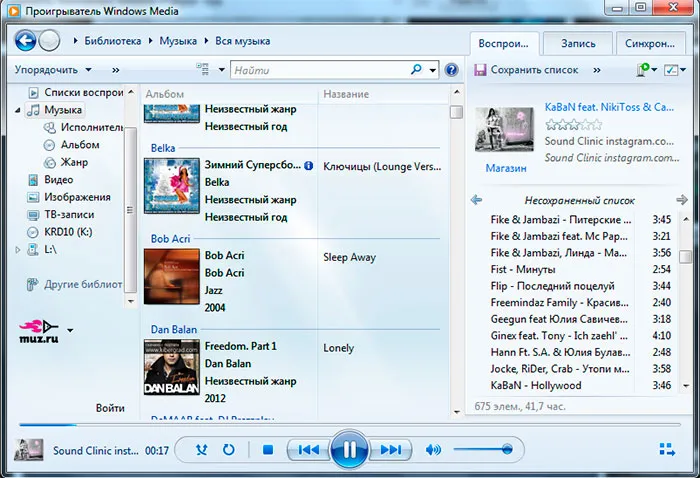Viewport: 700px width, 478px height.
Task: Click Вся музыка in the breadcrumb
Action: point(242,41)
